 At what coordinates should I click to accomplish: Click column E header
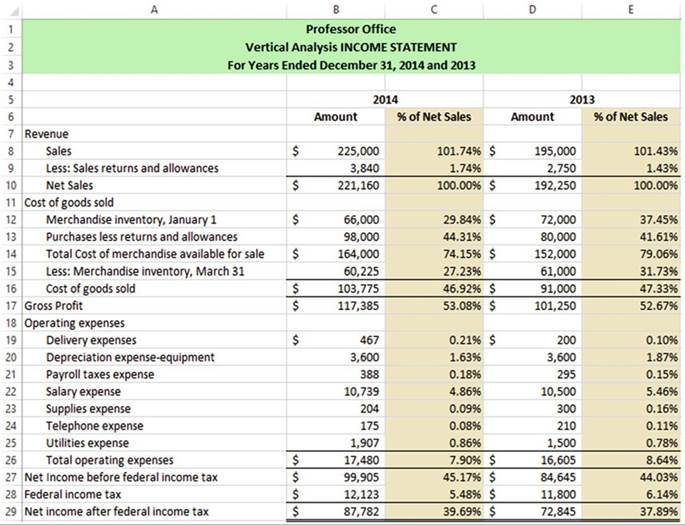pyautogui.click(x=630, y=9)
